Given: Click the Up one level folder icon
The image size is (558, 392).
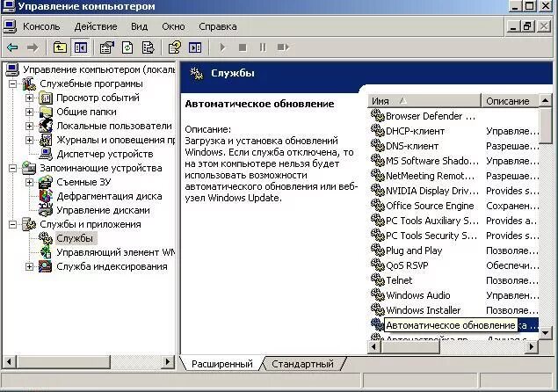Looking at the screenshot, I should [60, 47].
